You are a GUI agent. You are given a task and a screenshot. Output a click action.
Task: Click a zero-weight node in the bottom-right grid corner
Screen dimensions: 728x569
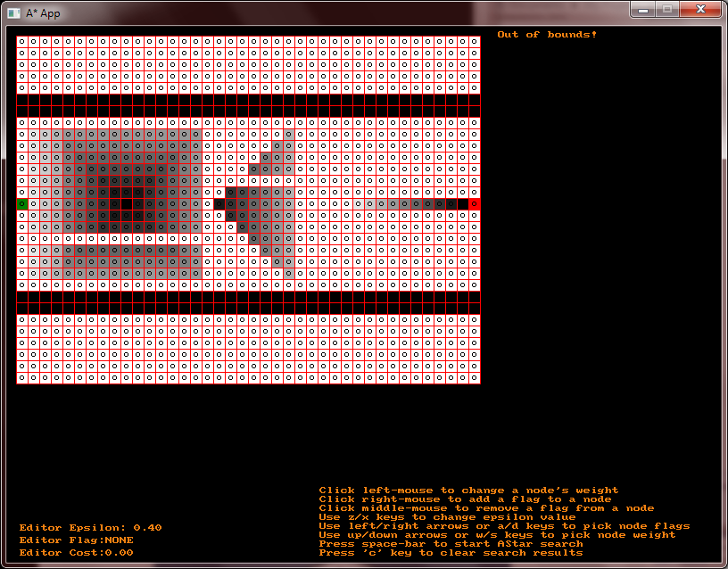[x=474, y=379]
